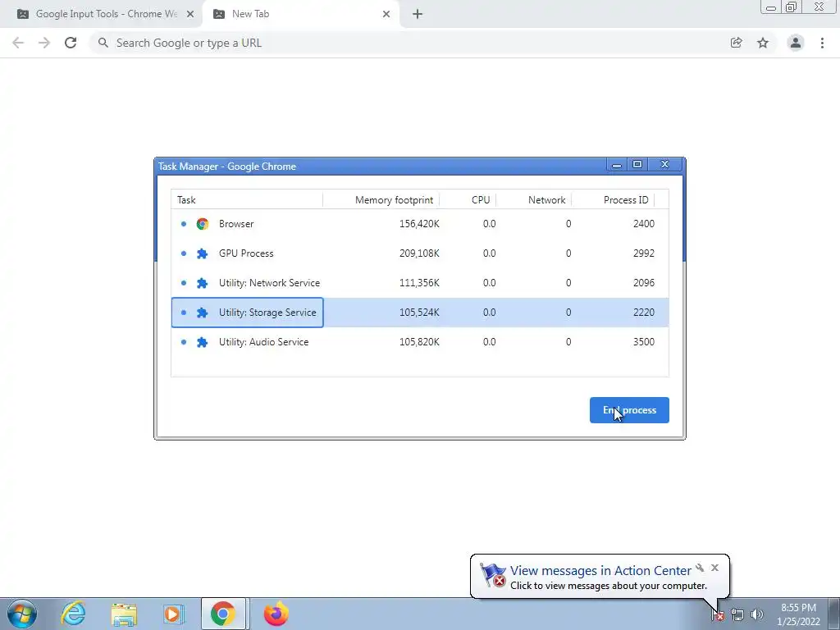Click process ID 2400

pyautogui.click(x=643, y=224)
